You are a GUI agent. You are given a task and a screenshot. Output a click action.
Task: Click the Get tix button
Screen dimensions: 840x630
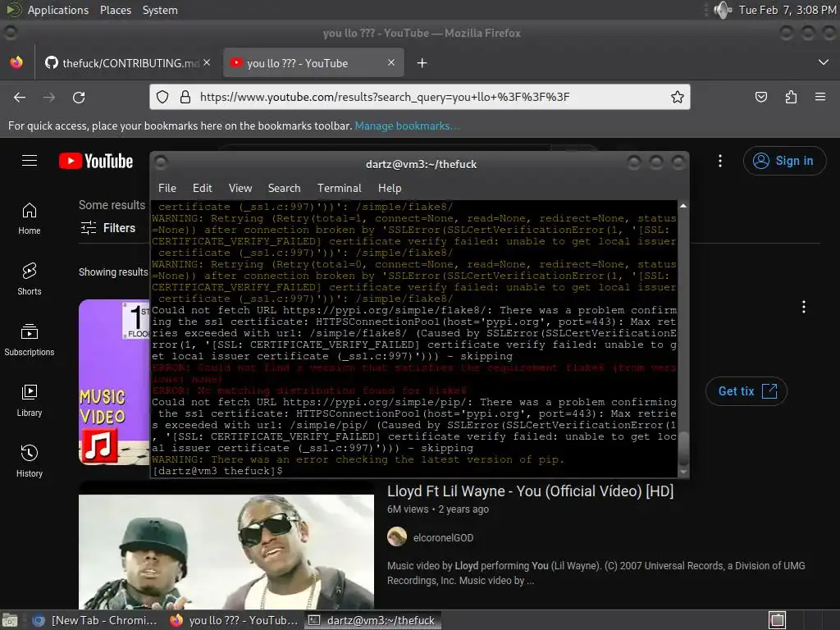[x=746, y=391]
